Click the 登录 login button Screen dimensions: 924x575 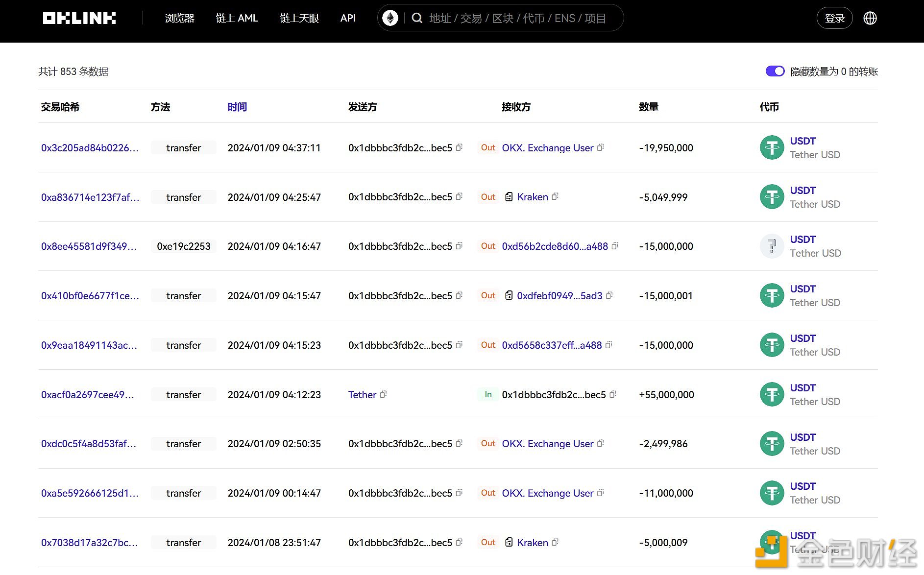[x=834, y=18]
